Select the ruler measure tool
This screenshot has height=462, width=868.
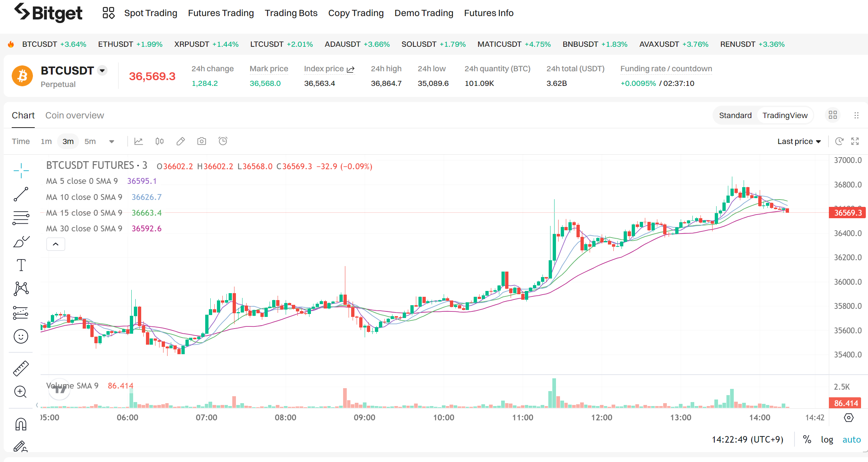pyautogui.click(x=21, y=368)
